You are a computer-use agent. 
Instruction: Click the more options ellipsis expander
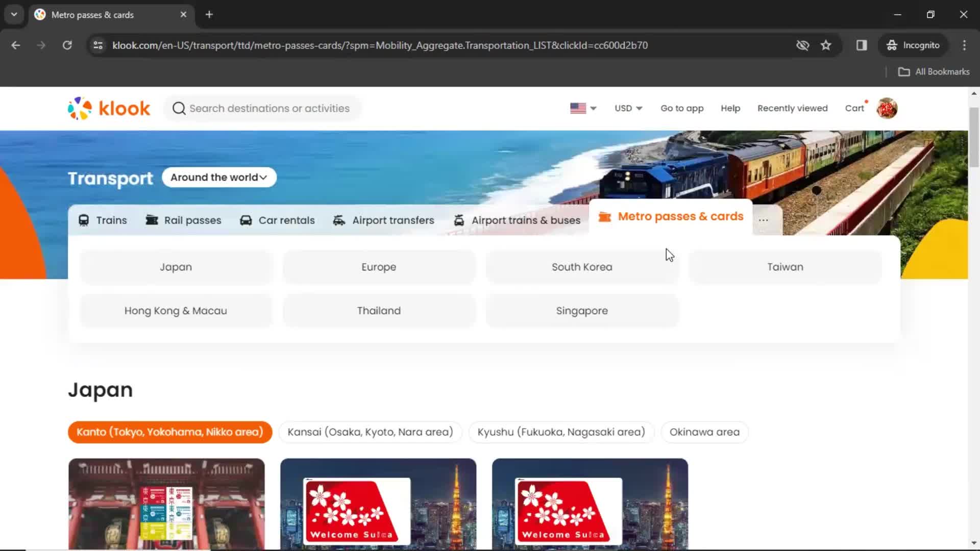pos(763,220)
